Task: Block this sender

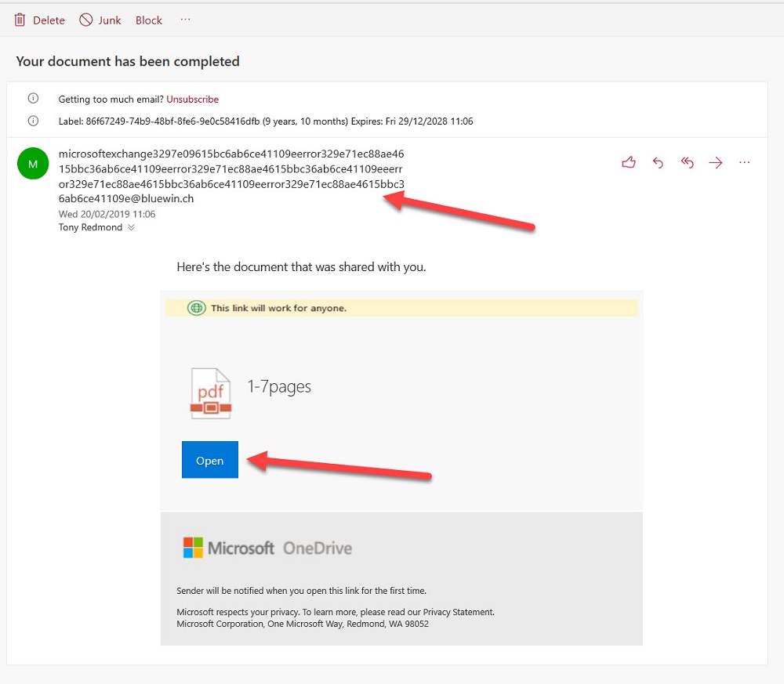Action: click(148, 20)
